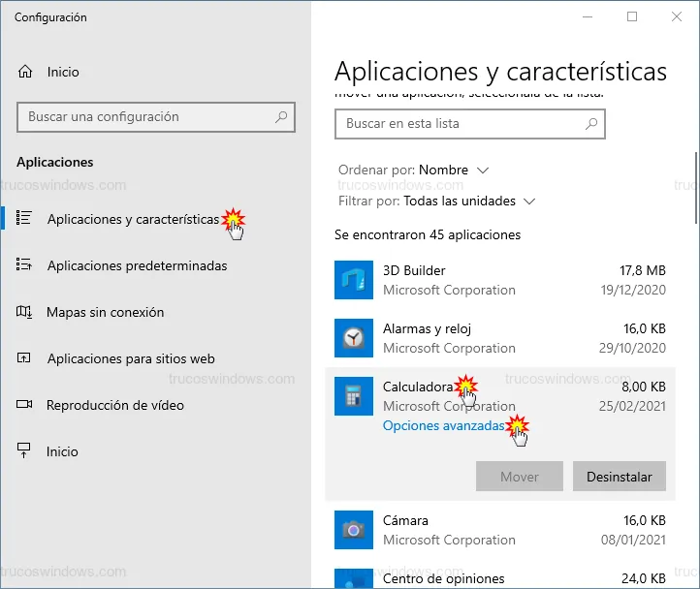Click the Centro de opiniones icon
The width and height of the screenshot is (700, 589).
point(353,579)
